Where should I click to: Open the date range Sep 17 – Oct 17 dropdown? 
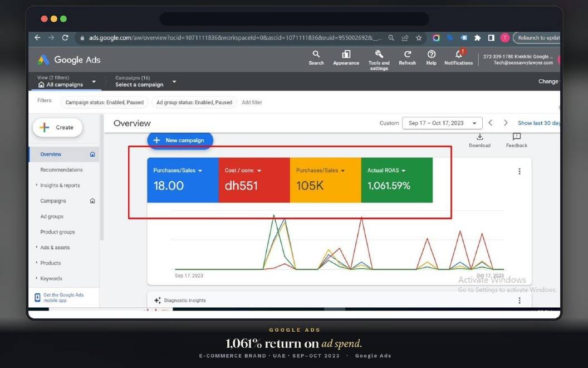pos(442,123)
